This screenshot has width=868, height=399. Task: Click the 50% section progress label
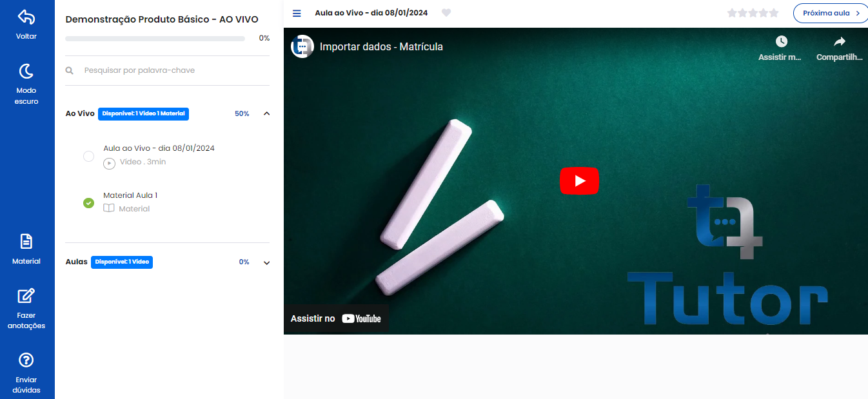point(242,113)
